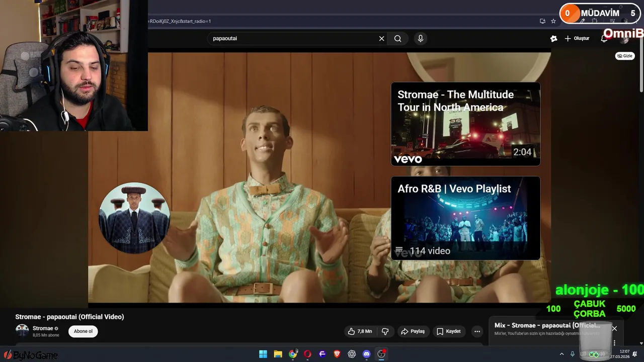Click the 8,05 Mn abone subscriber count
The width and height of the screenshot is (644, 362).
coord(46,335)
